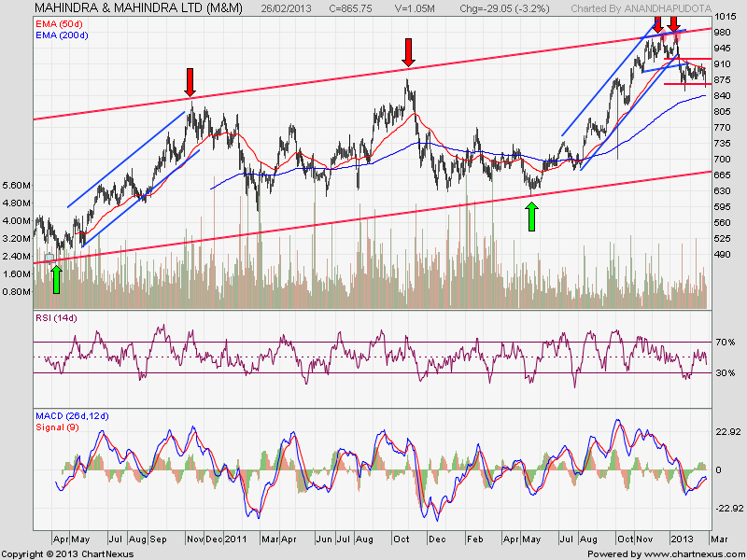Image resolution: width=747 pixels, height=560 pixels.
Task: Click the 490 price axis label
Action: [723, 254]
